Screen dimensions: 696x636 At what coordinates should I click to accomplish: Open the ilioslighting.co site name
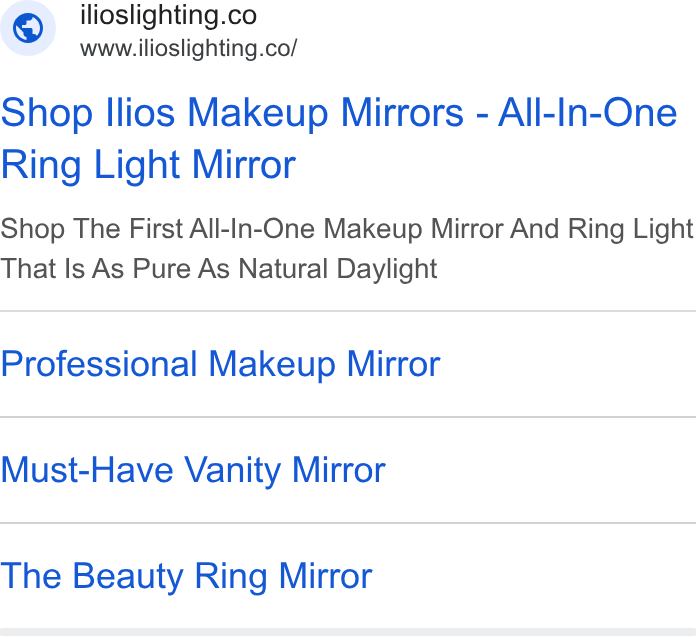point(168,16)
